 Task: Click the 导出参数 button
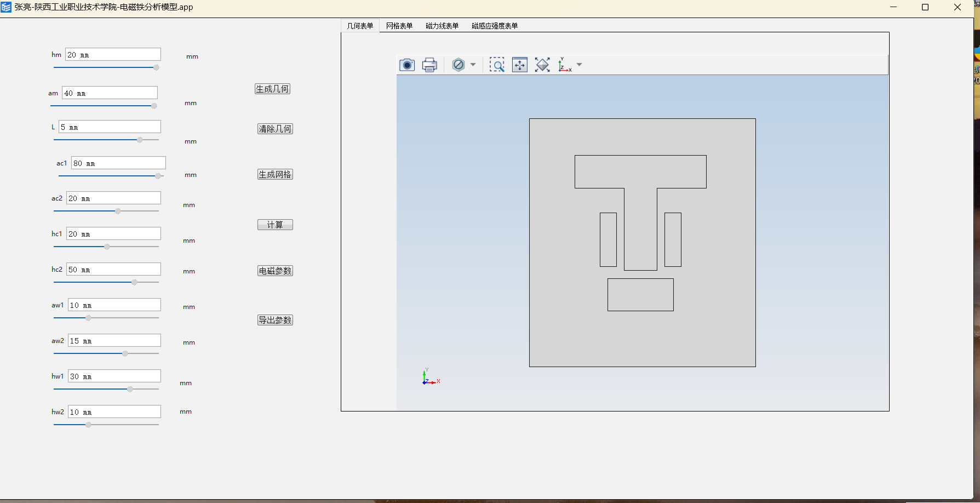point(275,320)
